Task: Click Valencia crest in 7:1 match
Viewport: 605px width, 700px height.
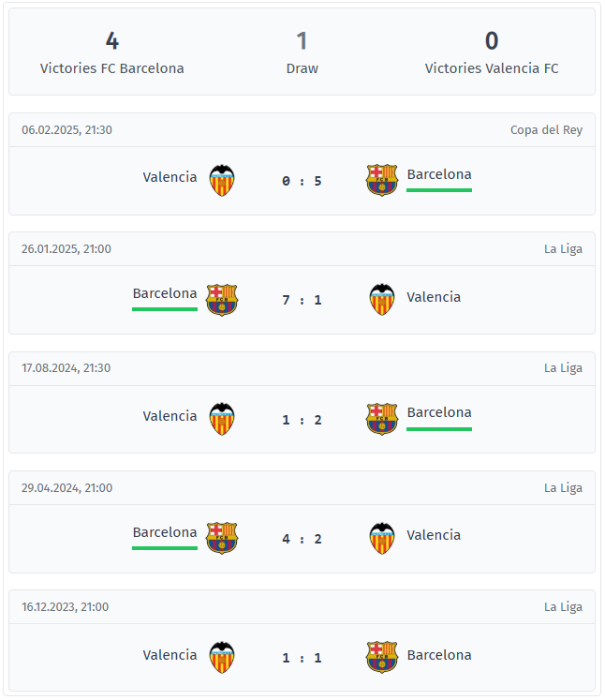Action: [x=382, y=300]
